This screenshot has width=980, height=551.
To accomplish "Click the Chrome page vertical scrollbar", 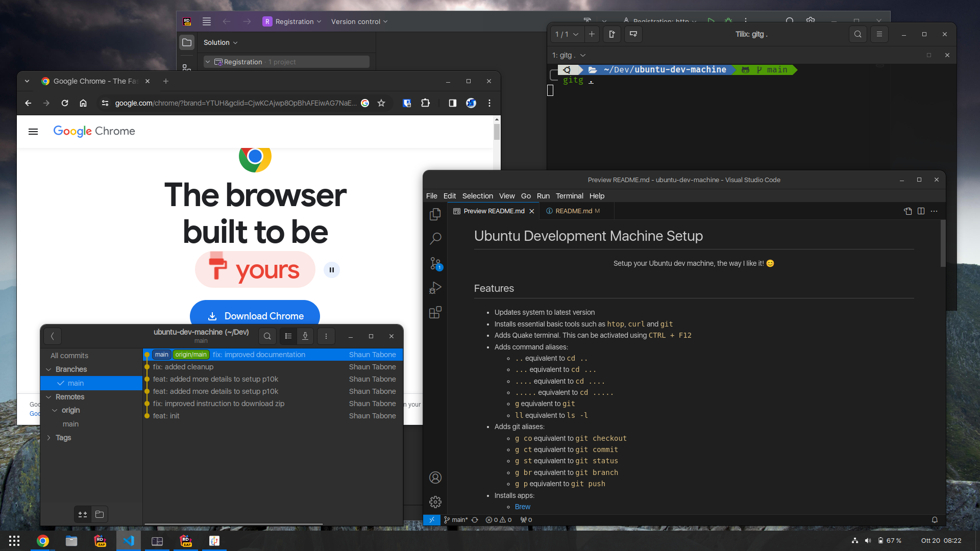I will point(497,132).
